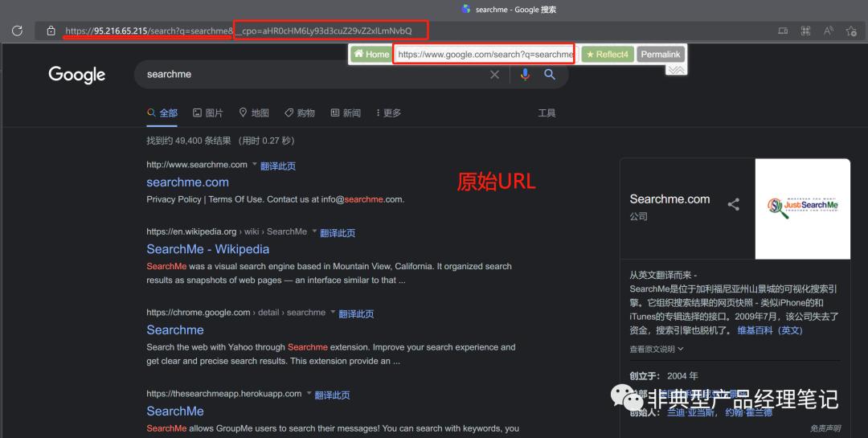Click the proxy toolbar Home button
Viewport: 868px width, 438px height.
371,55
